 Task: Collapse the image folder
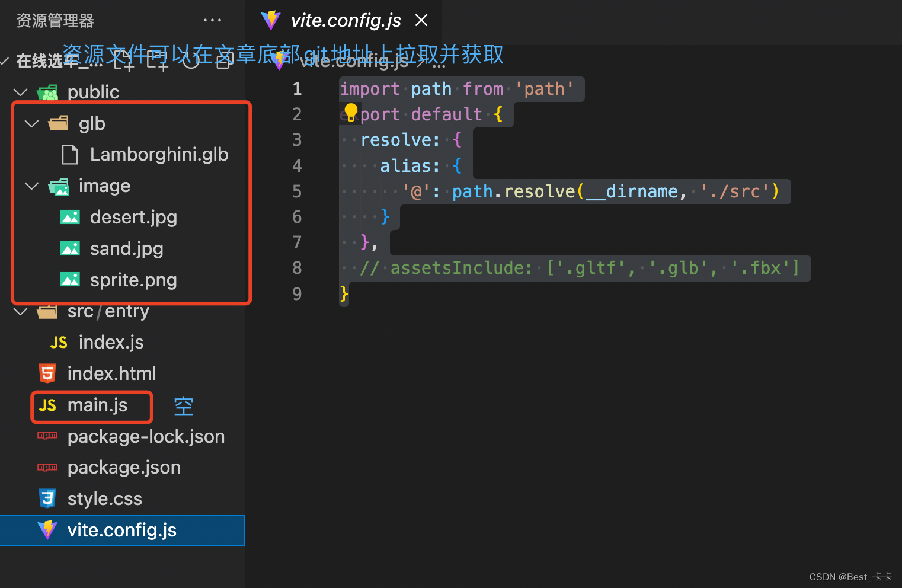click(31, 186)
